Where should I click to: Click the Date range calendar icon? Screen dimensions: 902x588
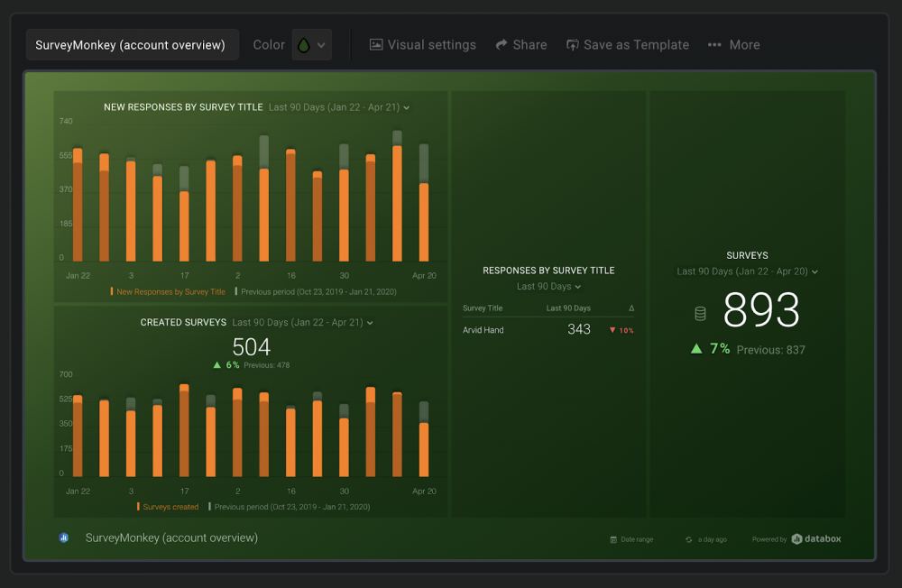click(x=615, y=538)
